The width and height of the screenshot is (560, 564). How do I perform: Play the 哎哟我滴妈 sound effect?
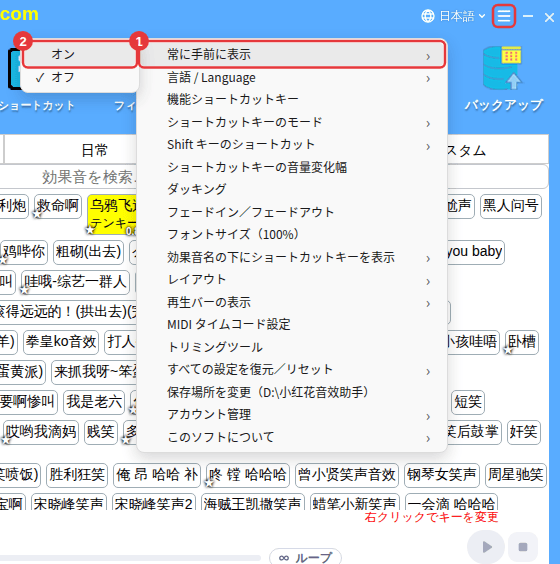[41, 432]
